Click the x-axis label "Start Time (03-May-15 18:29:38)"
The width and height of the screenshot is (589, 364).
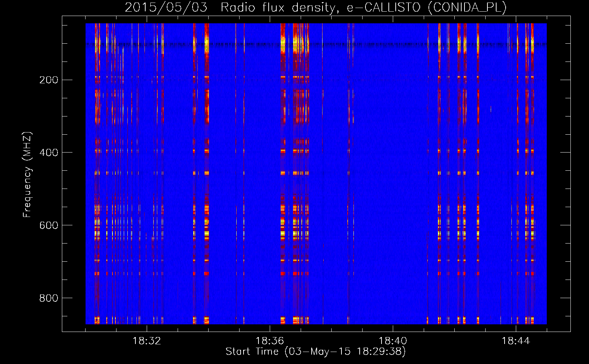pyautogui.click(x=316, y=352)
